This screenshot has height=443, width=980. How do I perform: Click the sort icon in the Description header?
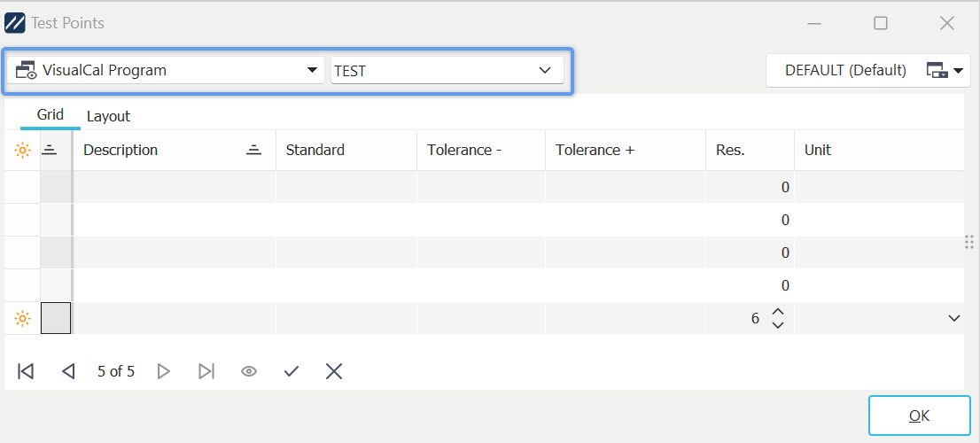pos(253,150)
